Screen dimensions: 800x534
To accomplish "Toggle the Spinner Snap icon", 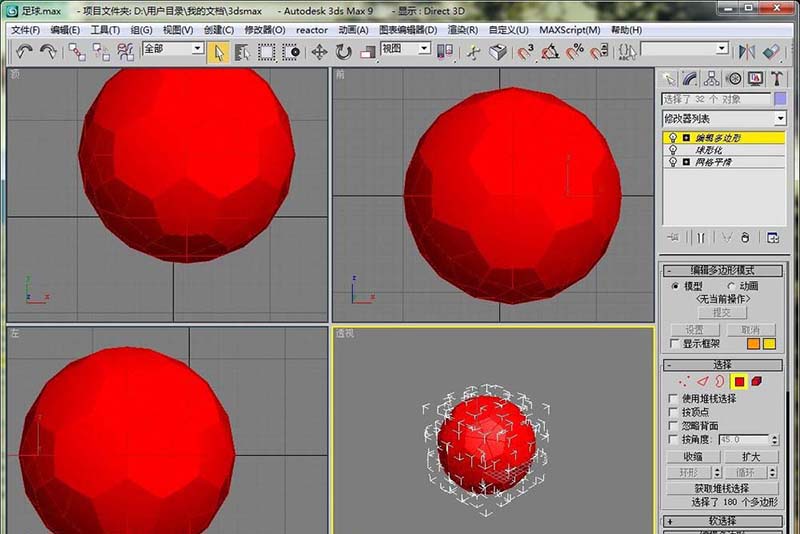I will click(599, 52).
